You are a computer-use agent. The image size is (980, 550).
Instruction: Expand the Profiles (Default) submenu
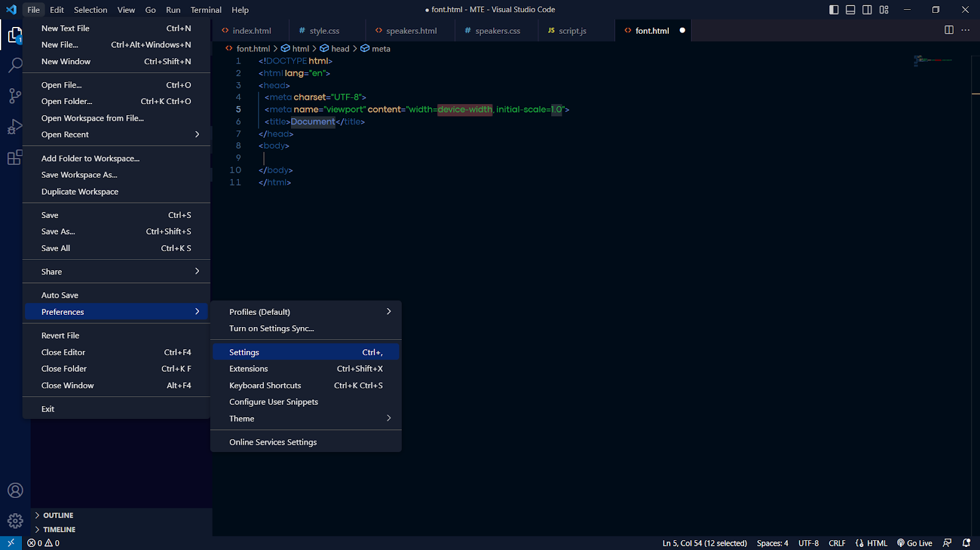click(306, 312)
